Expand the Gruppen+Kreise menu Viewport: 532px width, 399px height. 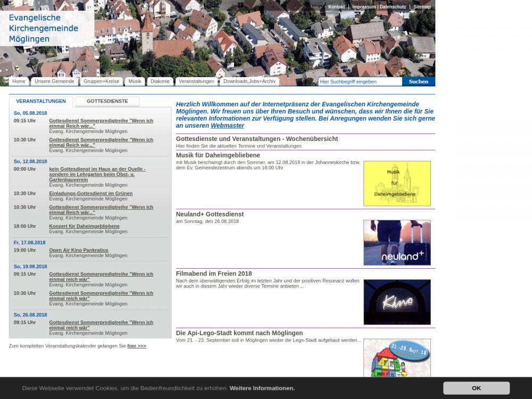101,81
